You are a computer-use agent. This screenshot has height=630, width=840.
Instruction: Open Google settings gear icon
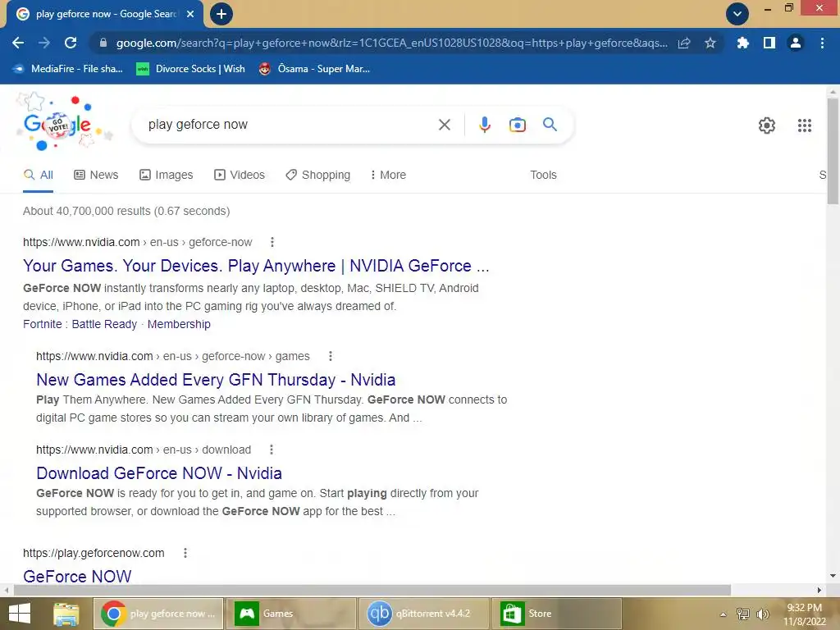[x=767, y=126]
